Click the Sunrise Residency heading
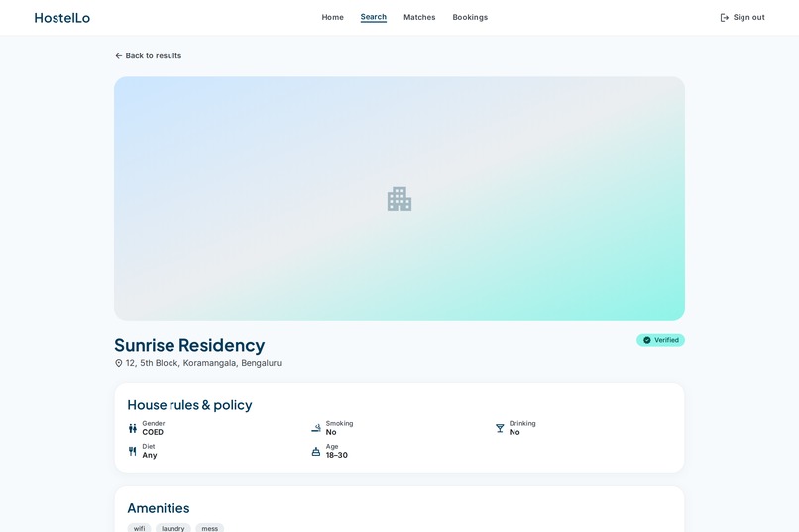This screenshot has height=532, width=799. click(x=189, y=345)
